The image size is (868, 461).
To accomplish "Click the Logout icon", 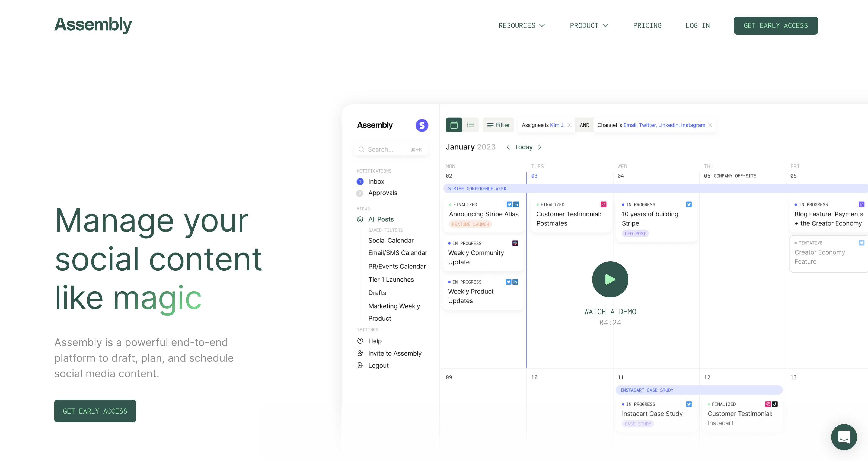I will click(x=360, y=366).
